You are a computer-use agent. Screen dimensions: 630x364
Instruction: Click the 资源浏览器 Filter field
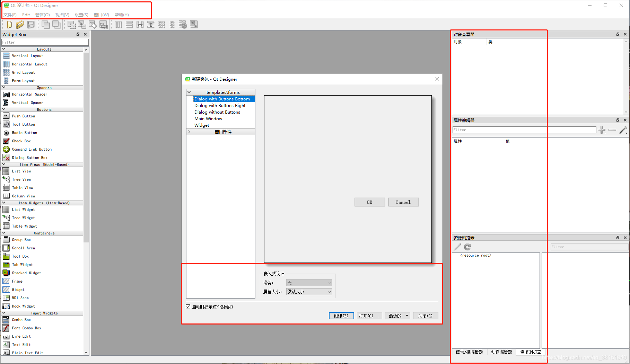point(589,247)
